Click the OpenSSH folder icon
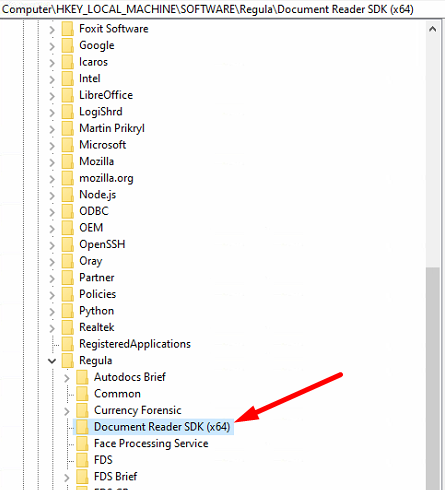 pyautogui.click(x=68, y=245)
